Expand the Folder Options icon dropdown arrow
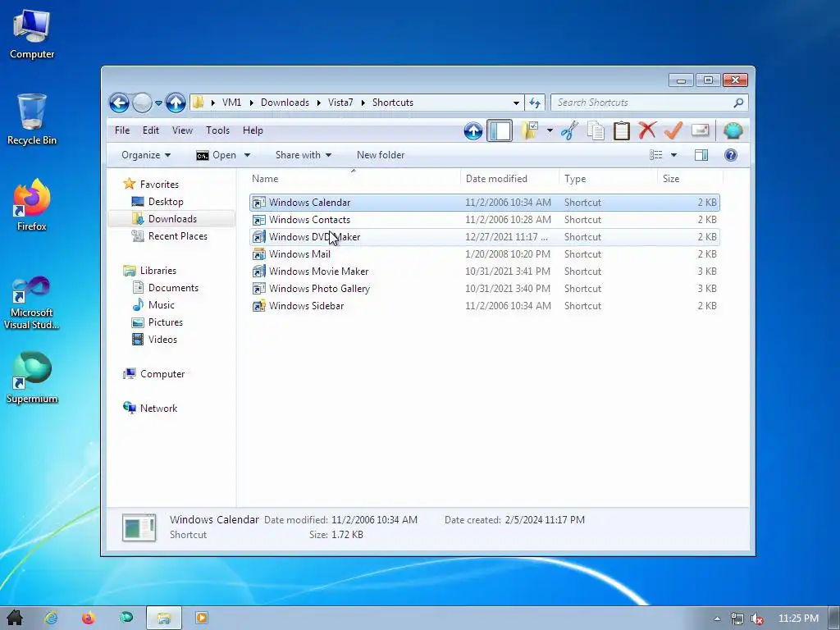 (550, 130)
